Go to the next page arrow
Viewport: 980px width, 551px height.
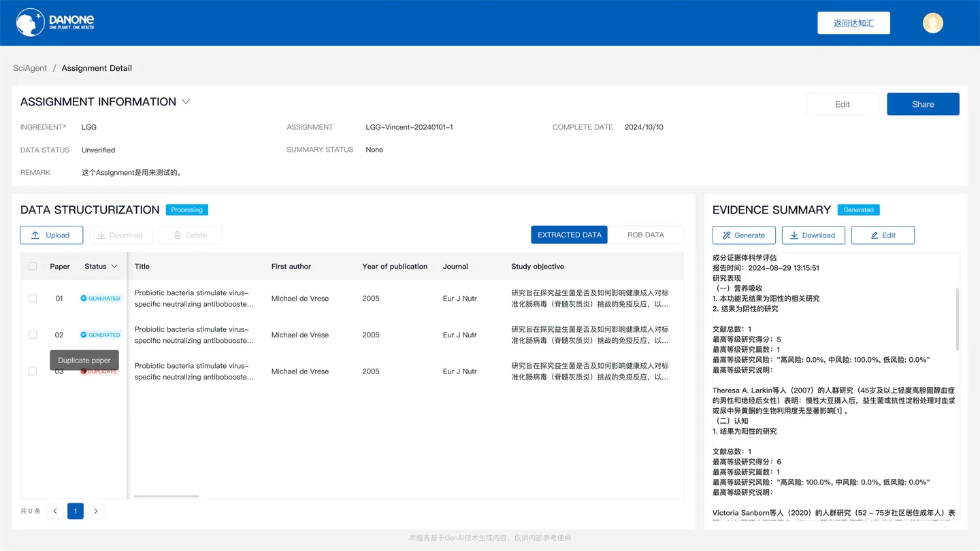pyautogui.click(x=96, y=511)
